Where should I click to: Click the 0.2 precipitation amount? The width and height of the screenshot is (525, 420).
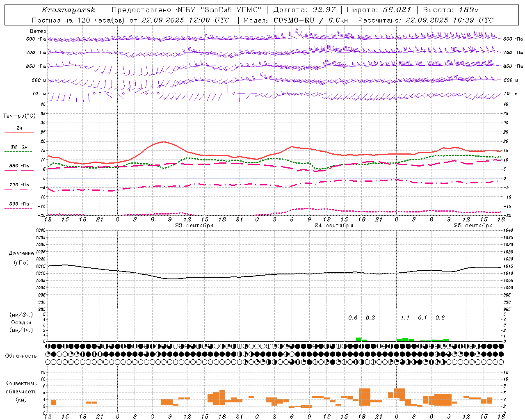point(370,317)
